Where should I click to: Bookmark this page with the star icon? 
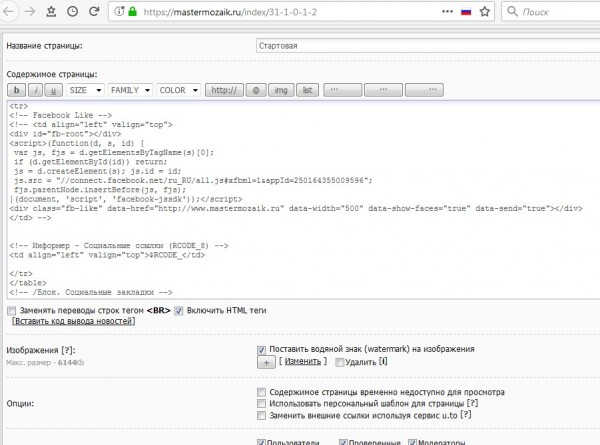click(x=484, y=11)
